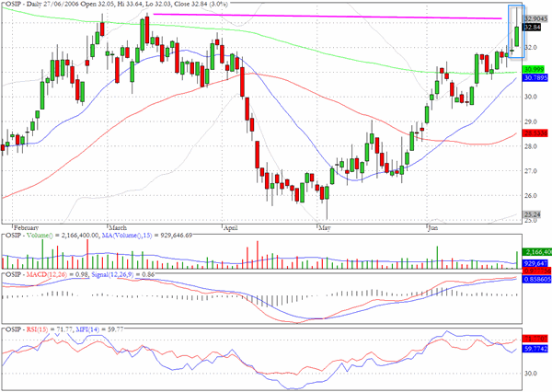
Task: Click the Signal(12,26,9) = 0.86 label
Action: tap(123, 274)
